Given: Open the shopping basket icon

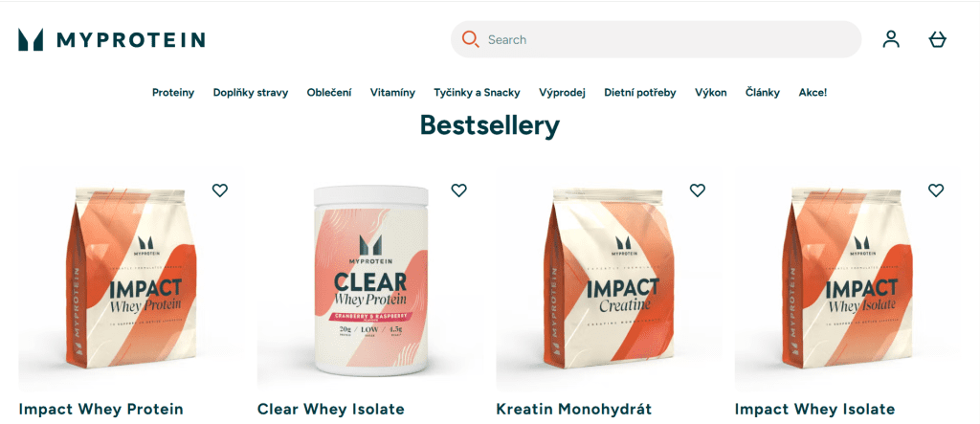Looking at the screenshot, I should coord(938,39).
